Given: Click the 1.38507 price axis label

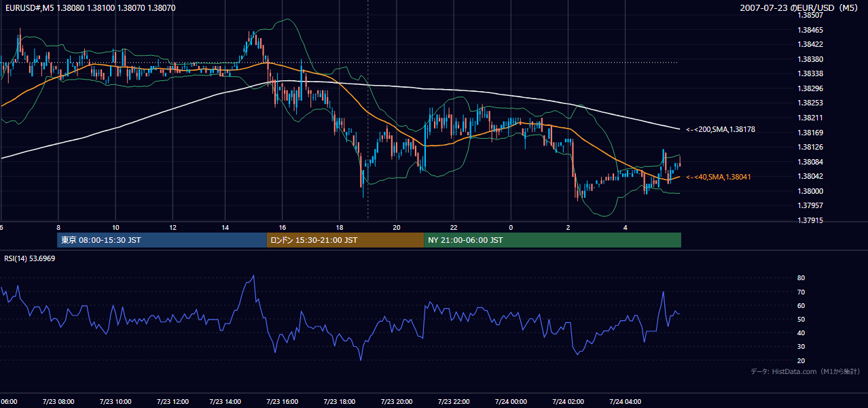Looking at the screenshot, I should [x=810, y=15].
